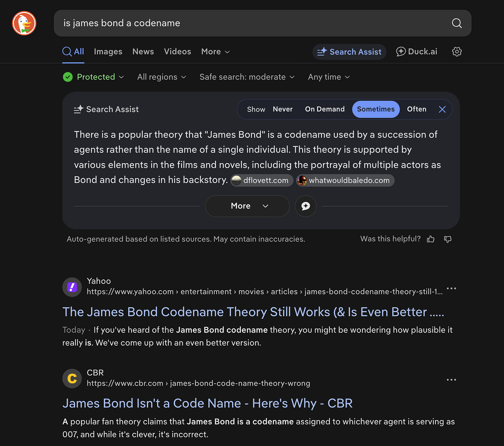The height and width of the screenshot is (446, 504).
Task: Expand Search Assist answer with More
Action: pyautogui.click(x=247, y=206)
